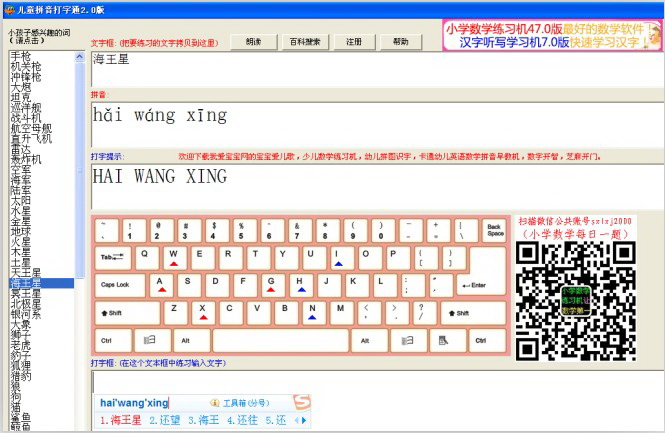This screenshot has height=433, width=665.
Task: Click the 朗读 read-aloud button
Action: pyautogui.click(x=254, y=42)
